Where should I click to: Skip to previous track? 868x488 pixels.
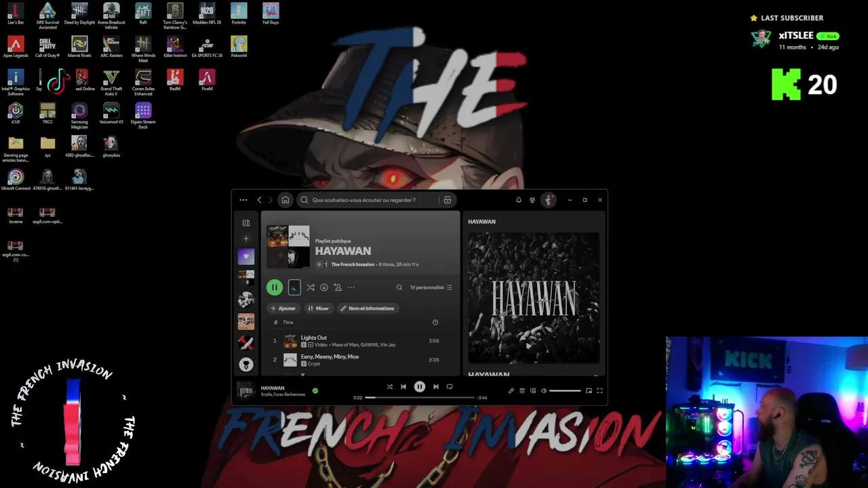(x=403, y=387)
